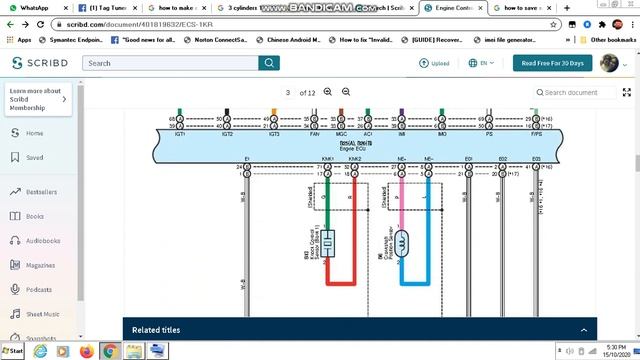
Task: Zoom in on the document
Action: [x=327, y=92]
